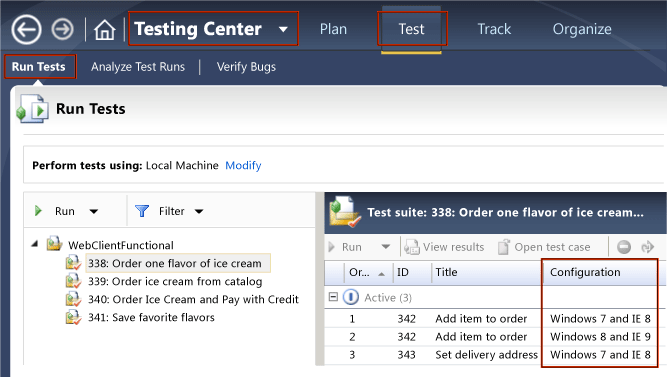Click the green Run play icon in suite pane

click(38, 211)
